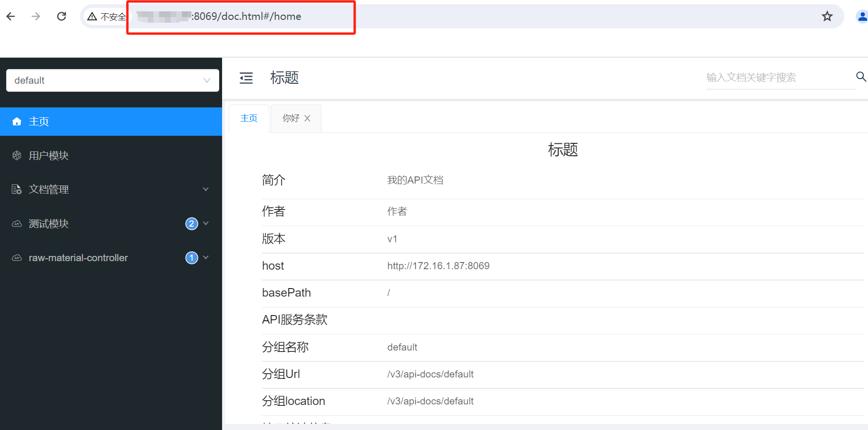The image size is (868, 430).
Task: Click the version value v1
Action: (392, 239)
